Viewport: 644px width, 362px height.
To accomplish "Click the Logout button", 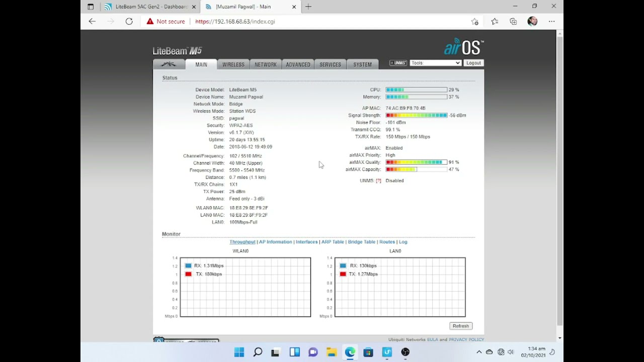I will (x=473, y=63).
